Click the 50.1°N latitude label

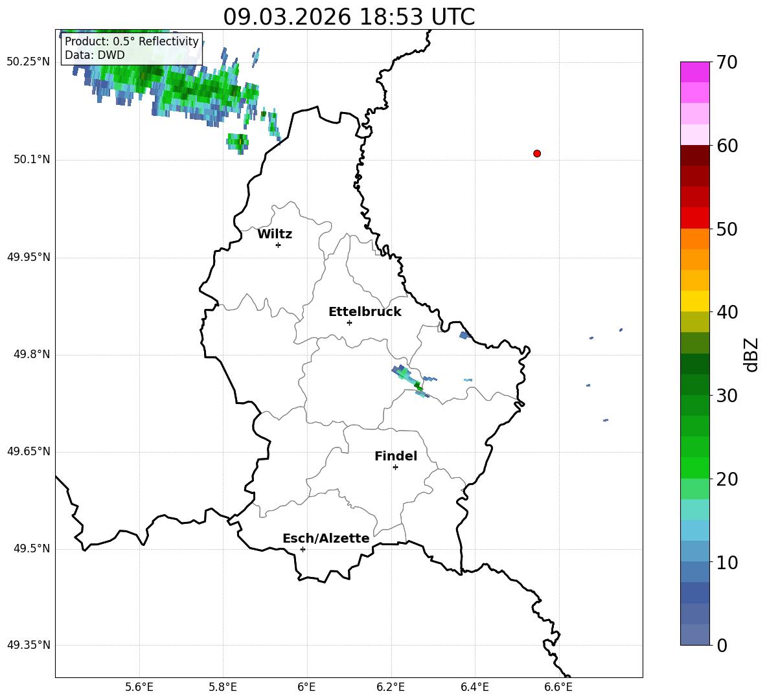(x=31, y=159)
